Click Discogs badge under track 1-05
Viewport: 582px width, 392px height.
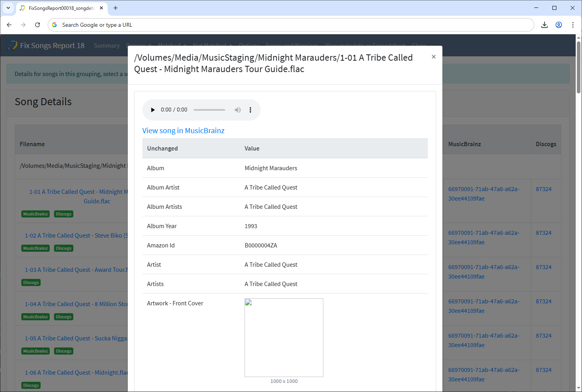click(63, 351)
